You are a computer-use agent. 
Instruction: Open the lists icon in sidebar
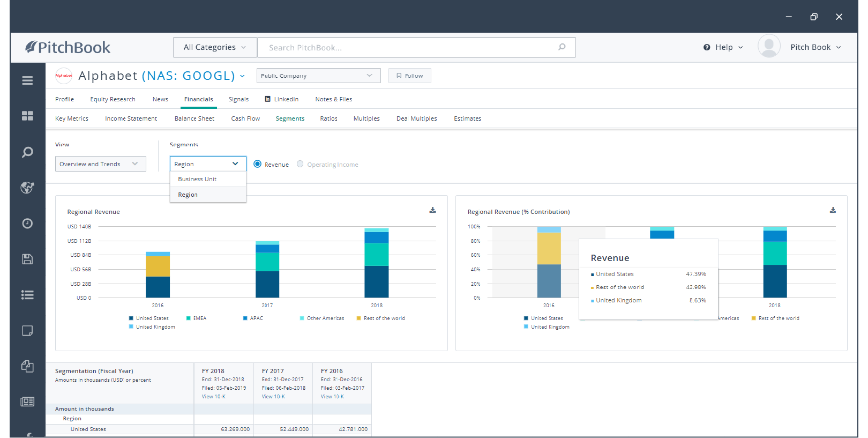point(27,295)
